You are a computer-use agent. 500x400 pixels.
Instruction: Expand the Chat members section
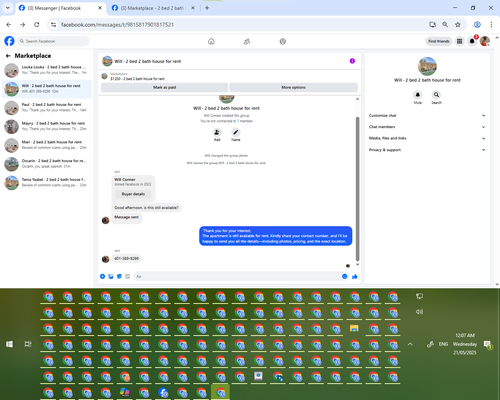coord(427,127)
